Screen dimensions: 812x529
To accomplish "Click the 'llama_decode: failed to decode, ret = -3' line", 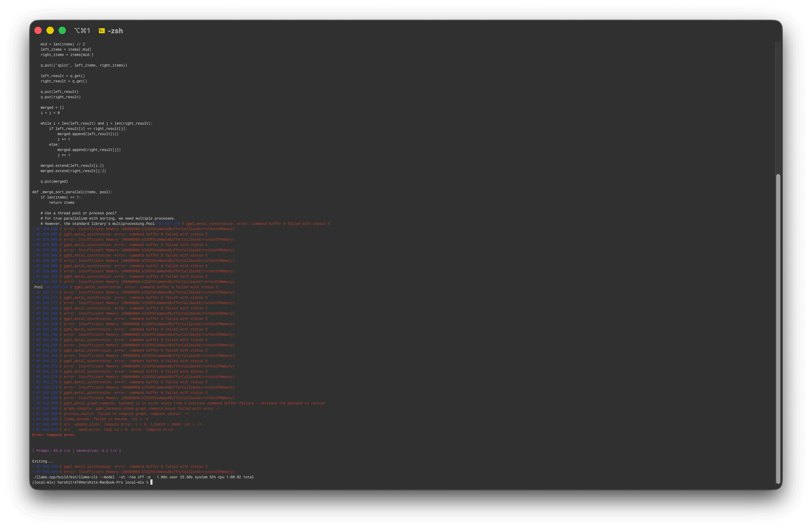I will tap(90, 419).
